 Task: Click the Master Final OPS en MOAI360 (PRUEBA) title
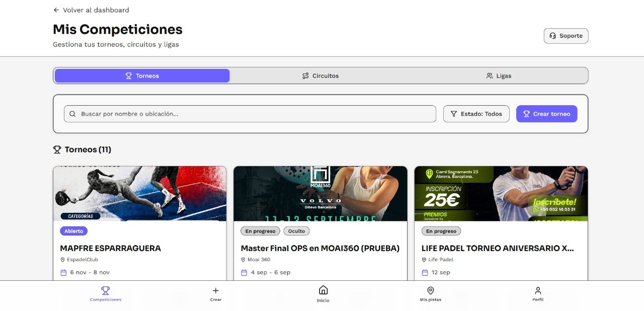click(x=320, y=248)
